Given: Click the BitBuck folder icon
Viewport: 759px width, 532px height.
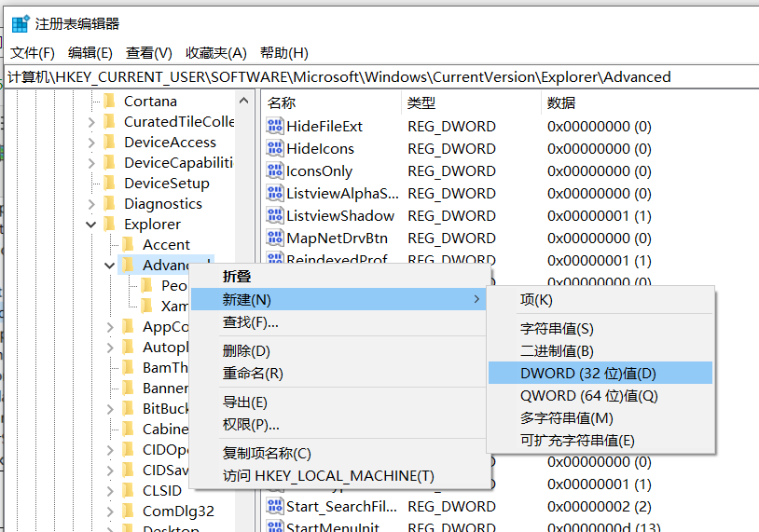Looking at the screenshot, I should 129,409.
